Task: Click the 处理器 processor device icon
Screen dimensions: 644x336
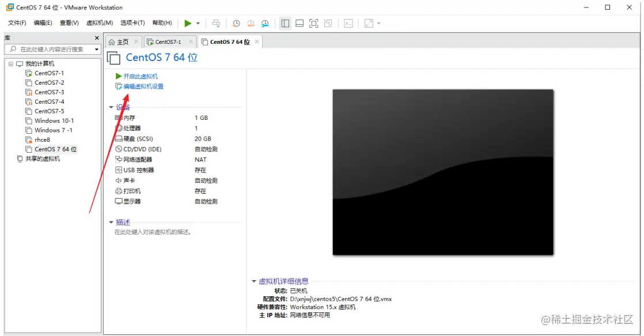Action: 119,128
